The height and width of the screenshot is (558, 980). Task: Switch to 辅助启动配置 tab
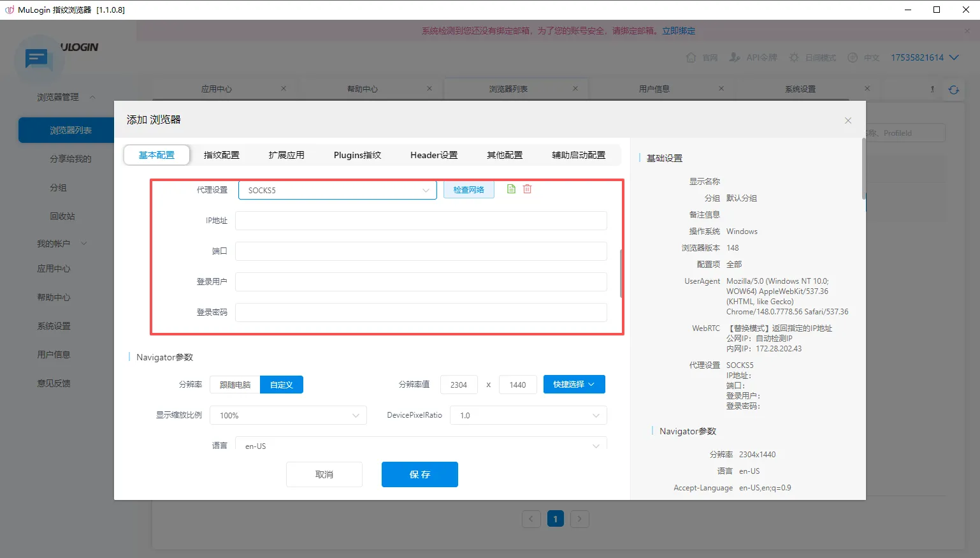click(579, 155)
